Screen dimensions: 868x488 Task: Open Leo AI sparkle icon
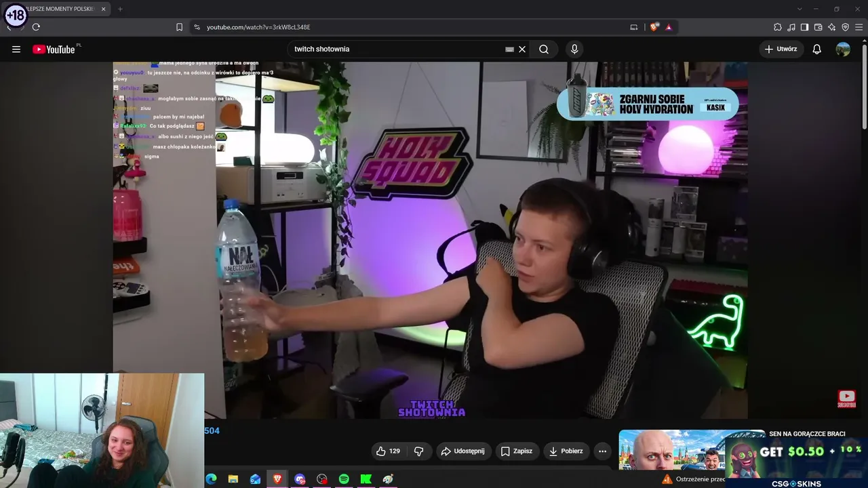click(x=831, y=27)
